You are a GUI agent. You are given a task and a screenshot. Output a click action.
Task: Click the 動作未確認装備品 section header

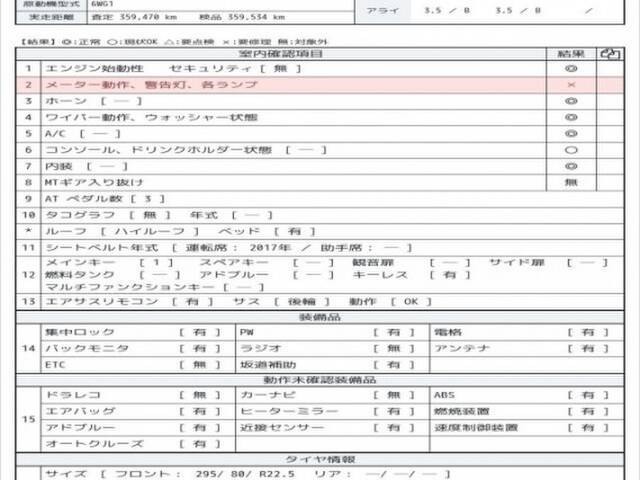[x=320, y=380]
